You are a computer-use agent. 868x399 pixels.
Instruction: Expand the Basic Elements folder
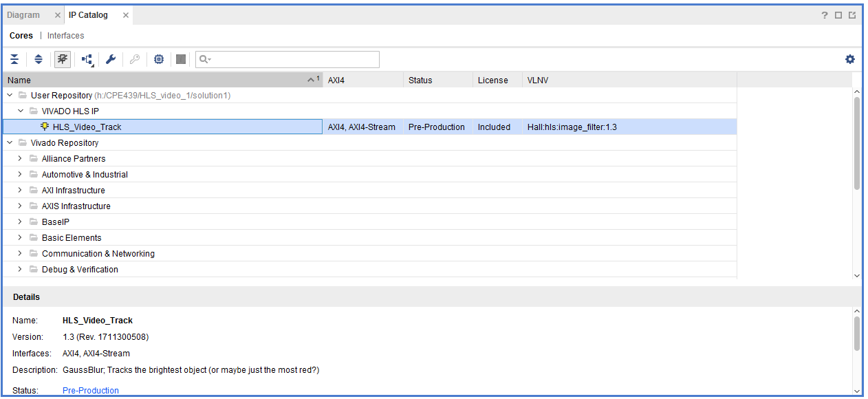pos(20,238)
